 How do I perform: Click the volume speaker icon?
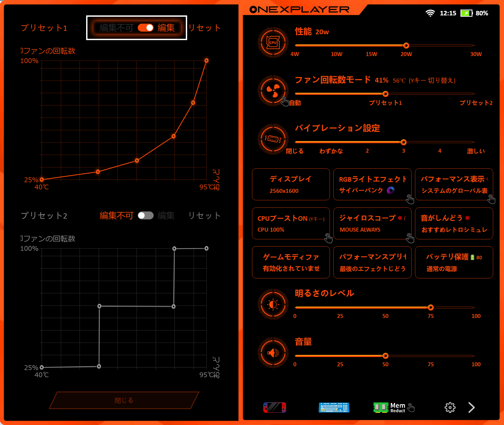coord(273,353)
